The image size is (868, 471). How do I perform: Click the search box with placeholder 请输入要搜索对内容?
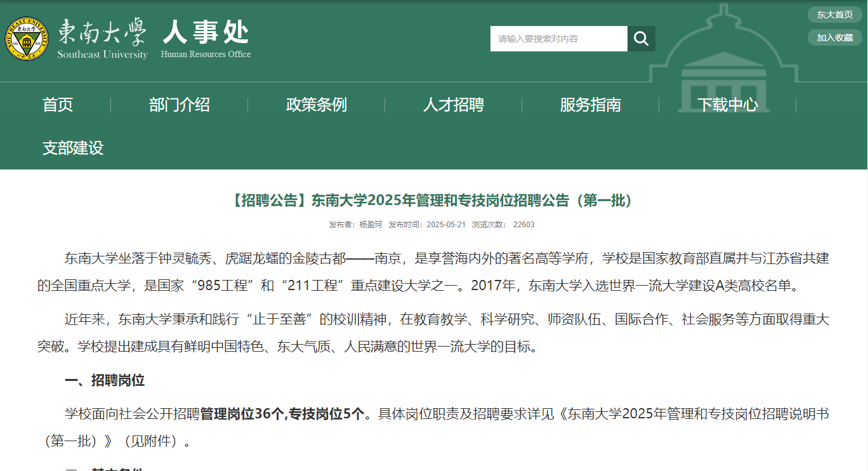pyautogui.click(x=559, y=39)
